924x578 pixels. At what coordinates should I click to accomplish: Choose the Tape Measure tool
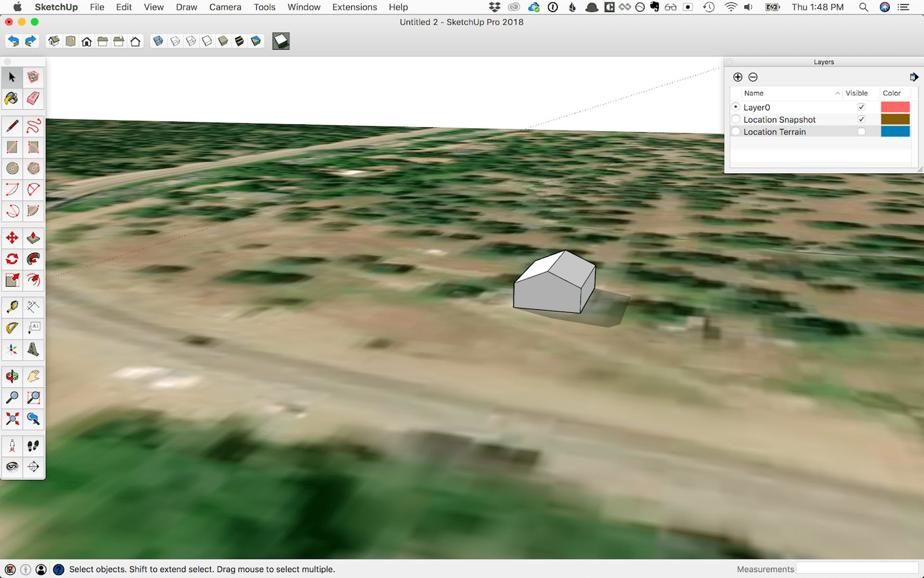tap(12, 307)
